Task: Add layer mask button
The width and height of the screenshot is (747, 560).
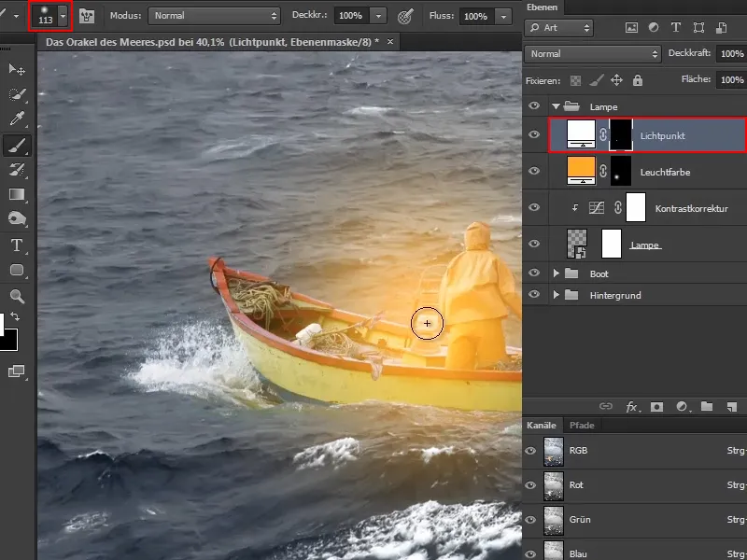Action: [656, 407]
